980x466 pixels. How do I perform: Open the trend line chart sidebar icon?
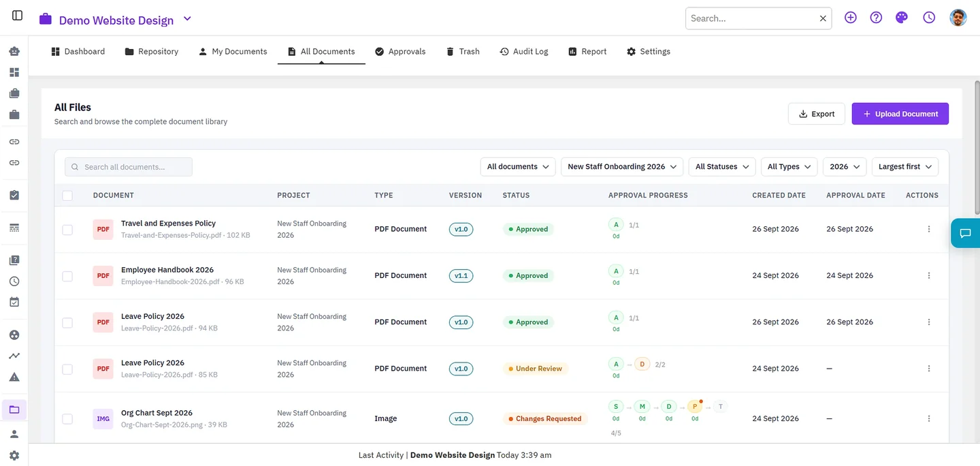click(x=14, y=356)
